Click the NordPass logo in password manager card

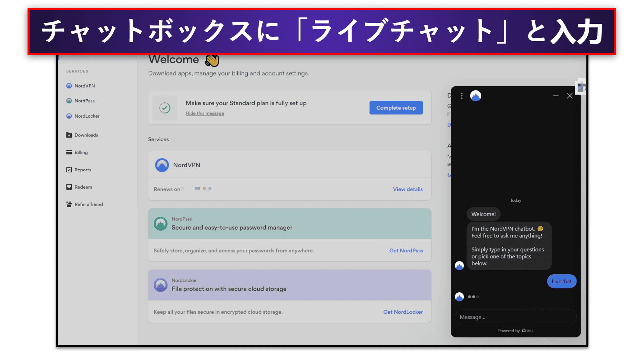point(161,224)
